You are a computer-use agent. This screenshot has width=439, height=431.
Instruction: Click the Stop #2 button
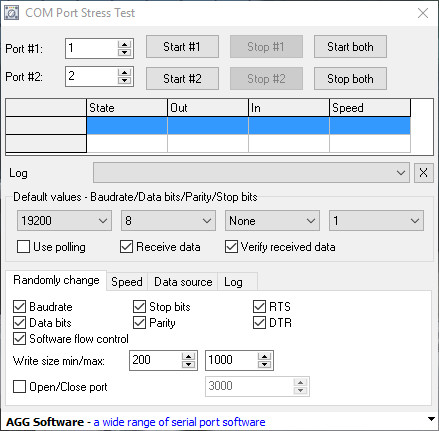[x=266, y=79]
